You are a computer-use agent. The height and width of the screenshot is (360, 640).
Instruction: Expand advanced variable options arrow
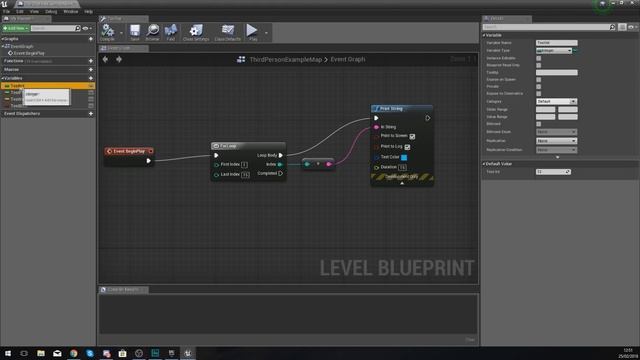click(558, 157)
